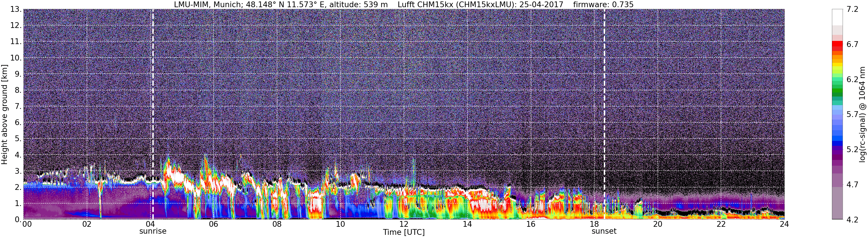Click the '08' time axis tick label

pos(277,224)
